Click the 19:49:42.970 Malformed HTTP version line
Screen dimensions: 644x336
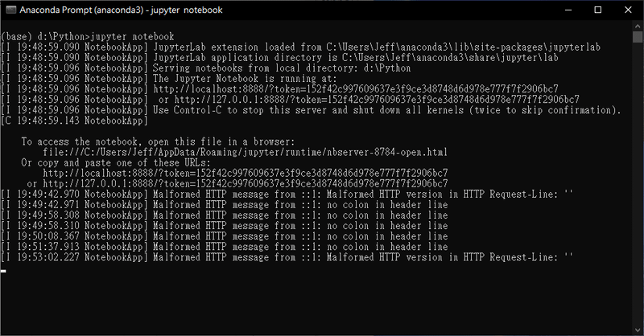point(287,194)
